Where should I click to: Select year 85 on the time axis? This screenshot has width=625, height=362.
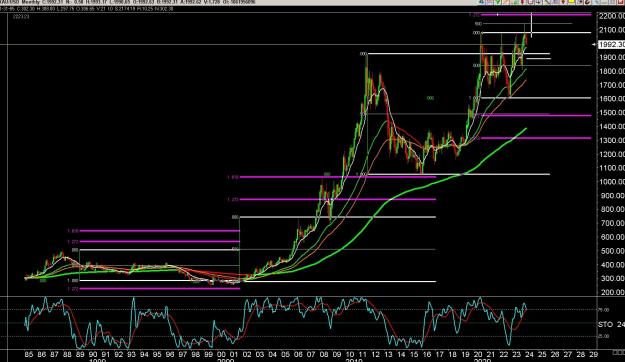point(29,354)
